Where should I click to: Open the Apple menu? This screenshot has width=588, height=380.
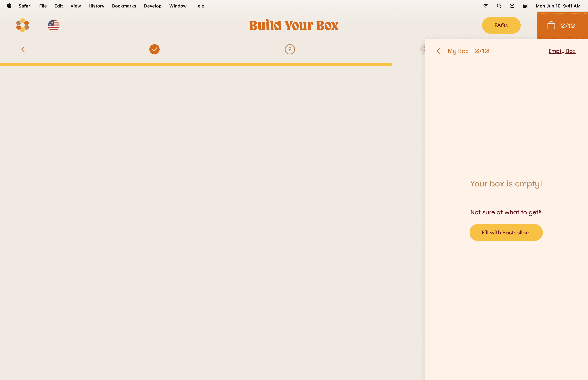point(9,6)
